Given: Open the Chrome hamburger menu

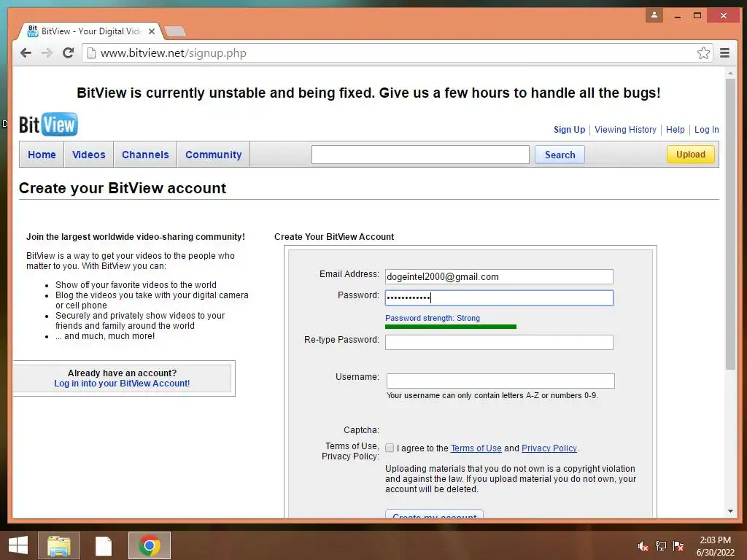Looking at the screenshot, I should [724, 52].
